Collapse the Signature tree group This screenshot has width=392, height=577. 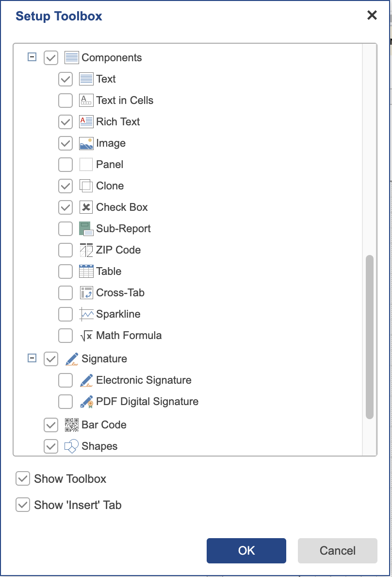pyautogui.click(x=32, y=358)
